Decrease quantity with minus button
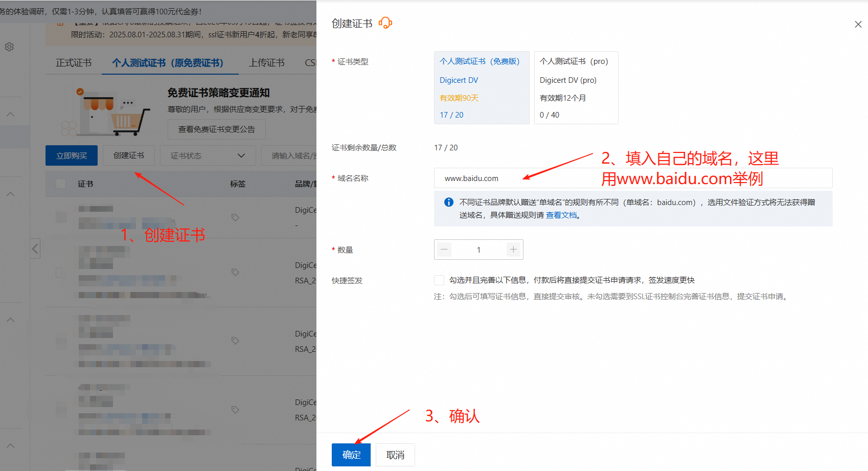The width and height of the screenshot is (868, 471). click(444, 250)
